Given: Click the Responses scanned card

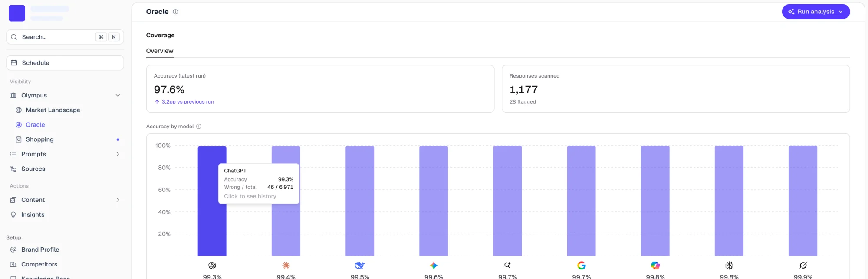Looking at the screenshot, I should pos(676,89).
